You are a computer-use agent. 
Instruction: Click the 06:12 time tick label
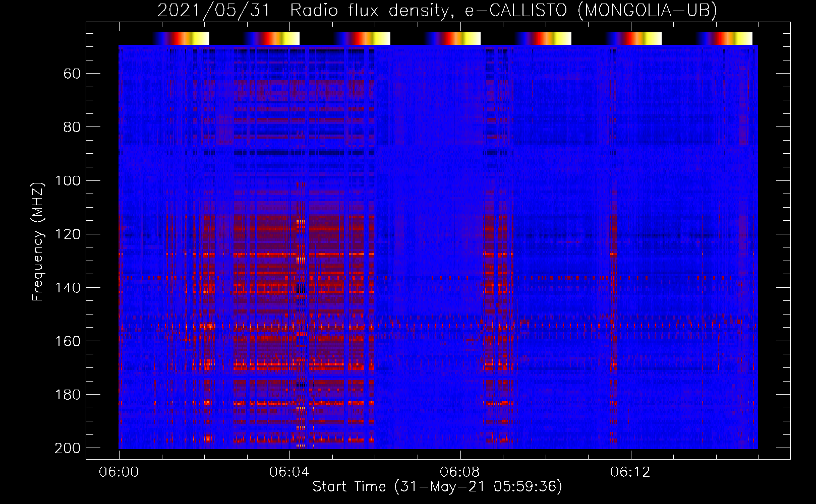coord(630,472)
